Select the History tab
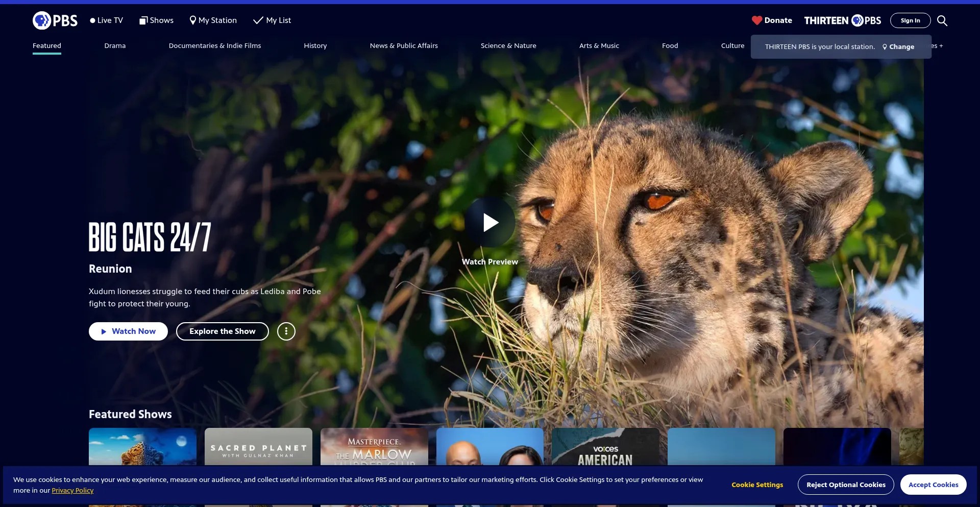 click(x=315, y=46)
